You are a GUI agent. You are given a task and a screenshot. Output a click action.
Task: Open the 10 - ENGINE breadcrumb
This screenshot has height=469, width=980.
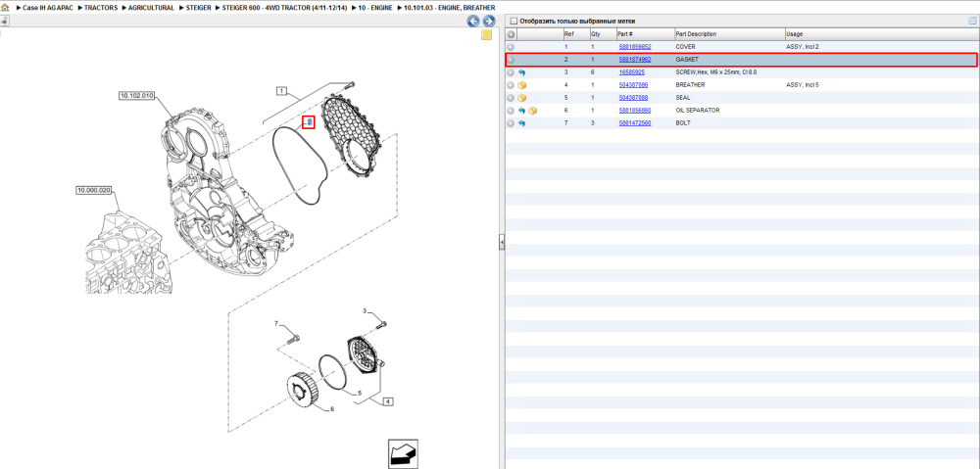(375, 8)
